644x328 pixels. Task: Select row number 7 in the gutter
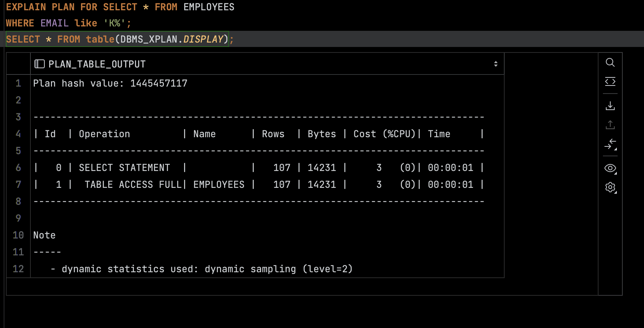(x=18, y=185)
